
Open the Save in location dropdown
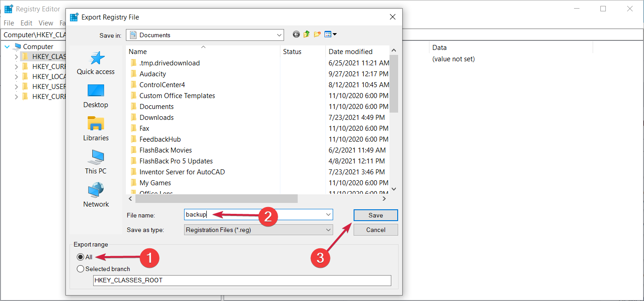[205, 35]
